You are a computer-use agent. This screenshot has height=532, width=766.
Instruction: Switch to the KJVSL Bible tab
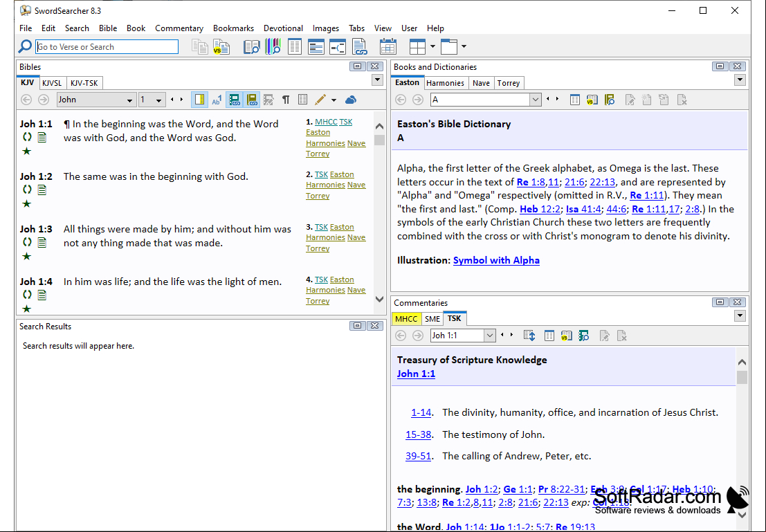pos(52,83)
